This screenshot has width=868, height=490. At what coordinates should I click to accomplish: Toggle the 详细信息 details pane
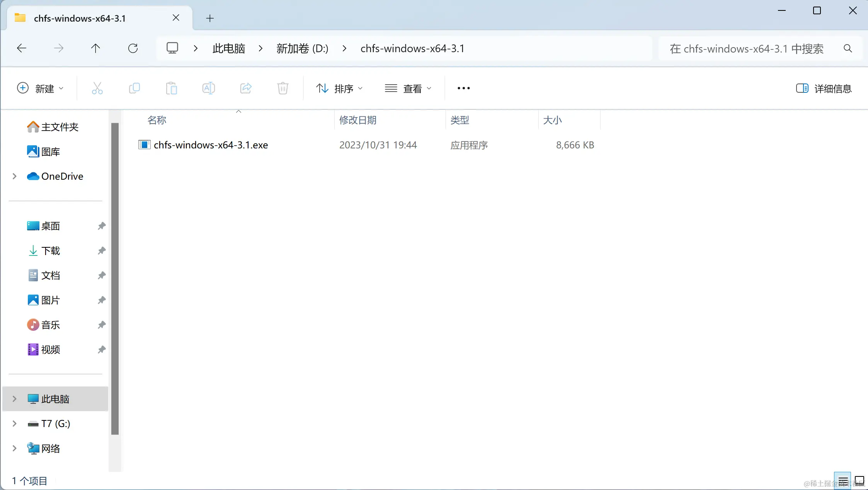(824, 88)
